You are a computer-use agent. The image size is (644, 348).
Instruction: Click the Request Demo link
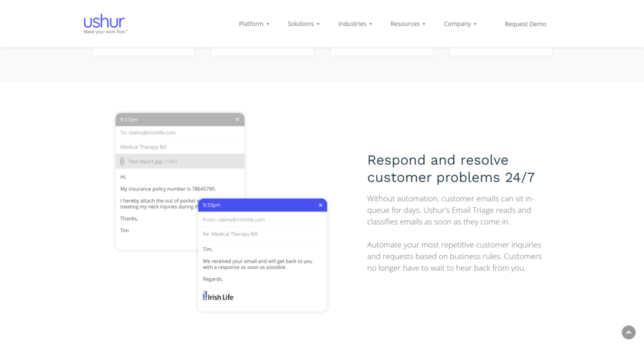(x=525, y=24)
